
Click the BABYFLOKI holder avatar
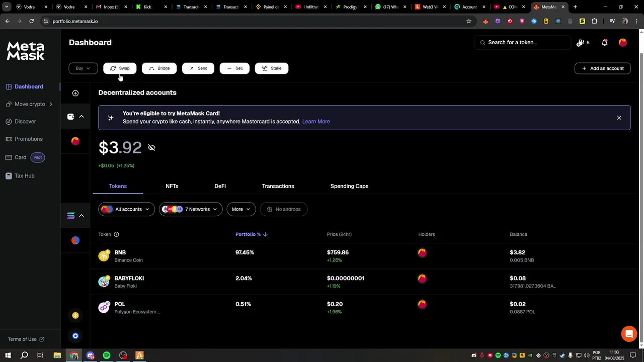coord(423,279)
